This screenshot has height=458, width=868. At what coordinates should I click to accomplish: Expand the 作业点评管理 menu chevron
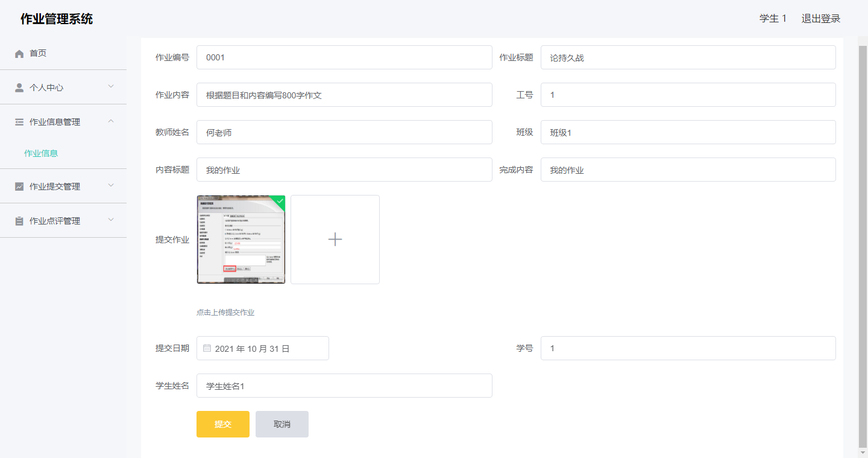coord(111,220)
